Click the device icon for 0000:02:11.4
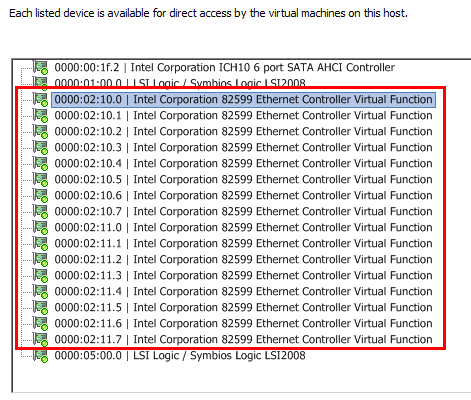471x400 pixels. (x=41, y=291)
